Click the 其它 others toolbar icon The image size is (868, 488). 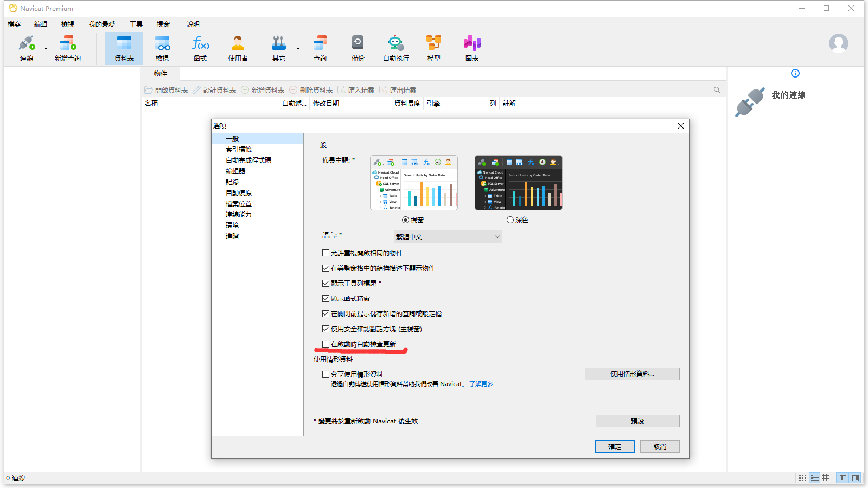pyautogui.click(x=279, y=48)
